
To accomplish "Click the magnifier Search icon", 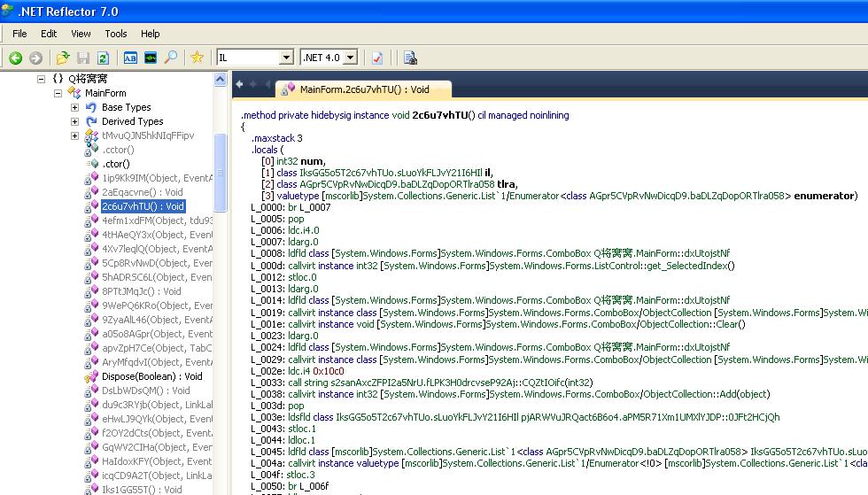I will tap(171, 57).
